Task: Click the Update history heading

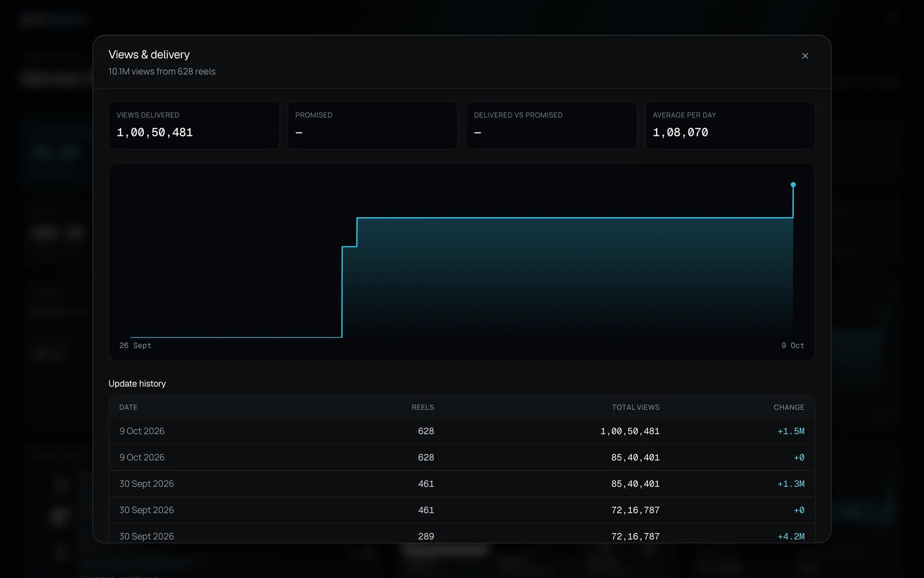Action: click(137, 384)
